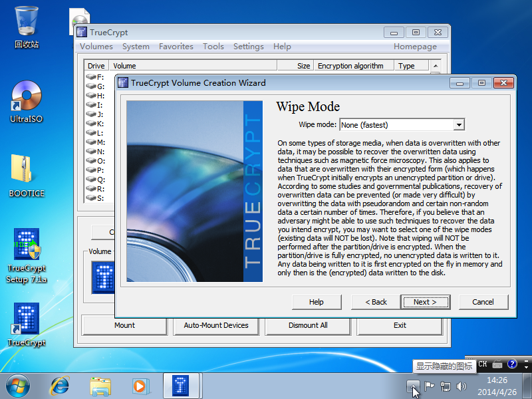Select drive L: row in drive list

point(95,133)
